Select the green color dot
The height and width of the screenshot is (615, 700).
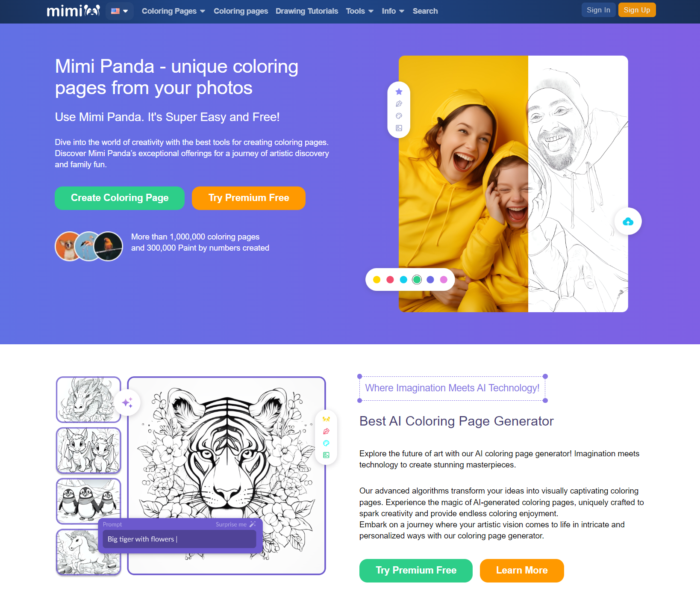click(x=417, y=279)
